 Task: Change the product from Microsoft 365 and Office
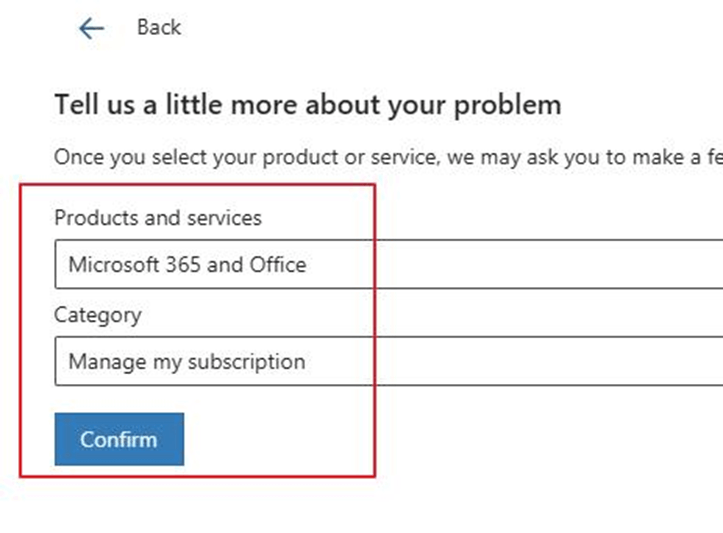[389, 264]
